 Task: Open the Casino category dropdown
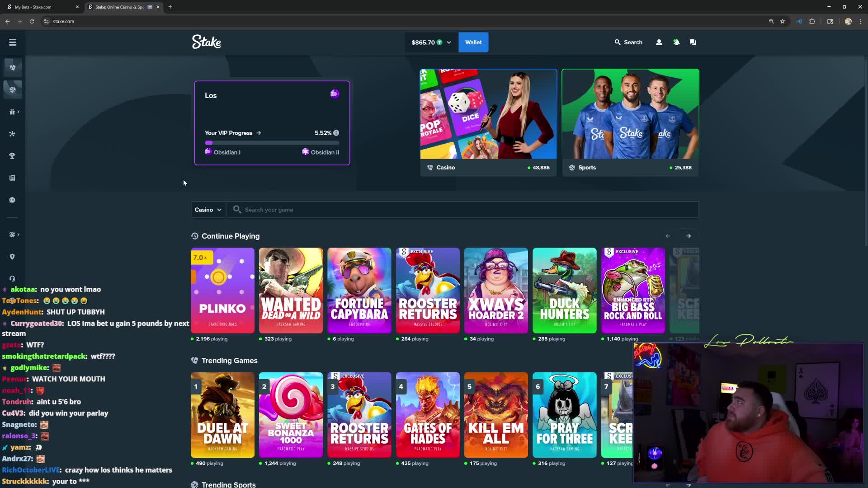[x=208, y=210]
